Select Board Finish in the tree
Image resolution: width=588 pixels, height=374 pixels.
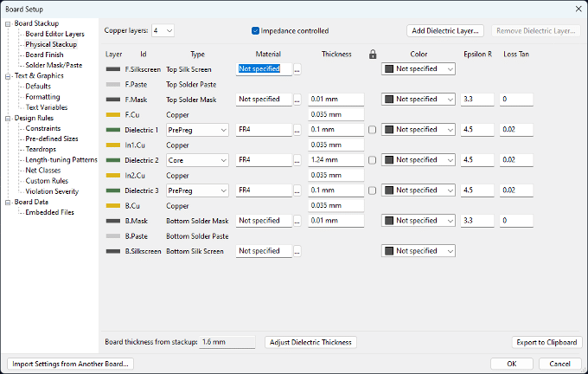point(45,55)
